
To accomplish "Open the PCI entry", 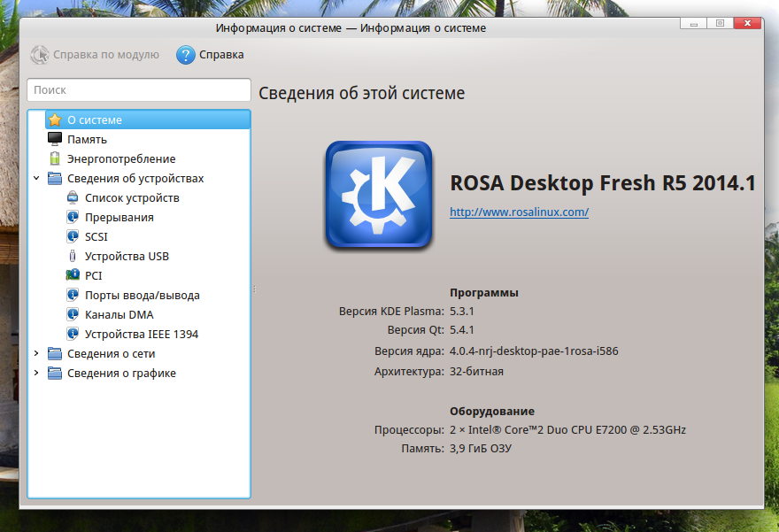I will pos(94,275).
